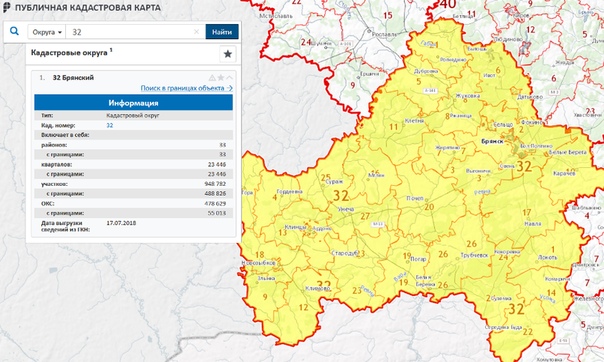This screenshot has width=604, height=362.
Task: Click the portal logo icon
Action: click(7, 7)
